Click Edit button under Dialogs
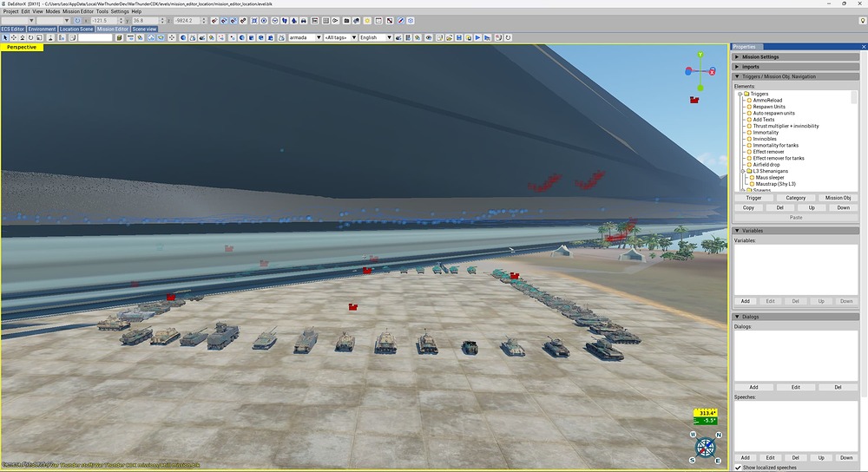 795,387
